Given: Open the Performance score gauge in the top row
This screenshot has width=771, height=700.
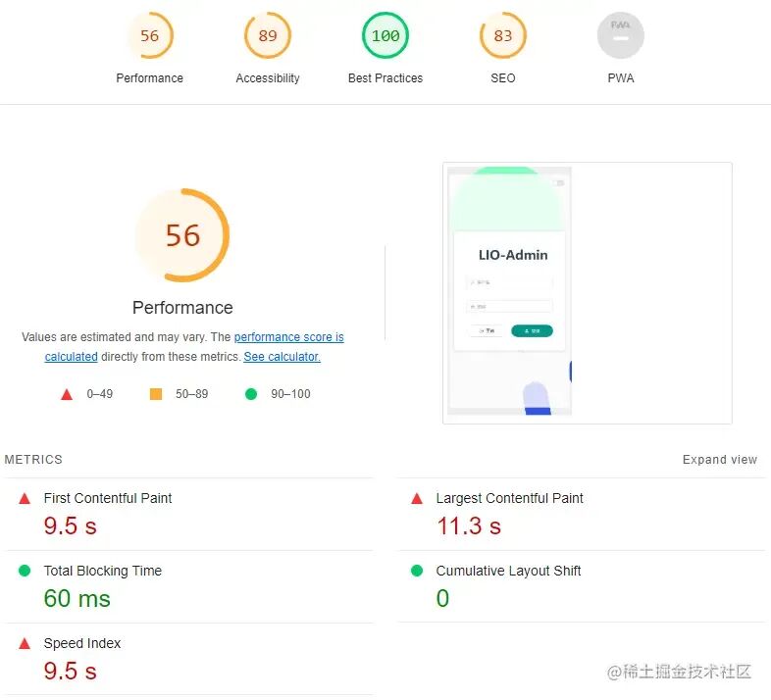Looking at the screenshot, I should click(149, 35).
